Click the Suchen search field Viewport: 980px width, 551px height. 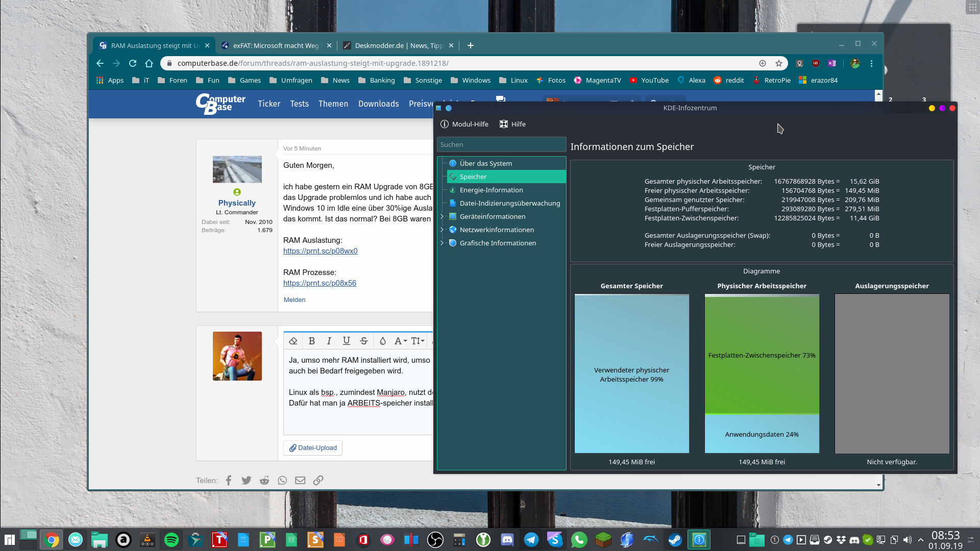(501, 144)
